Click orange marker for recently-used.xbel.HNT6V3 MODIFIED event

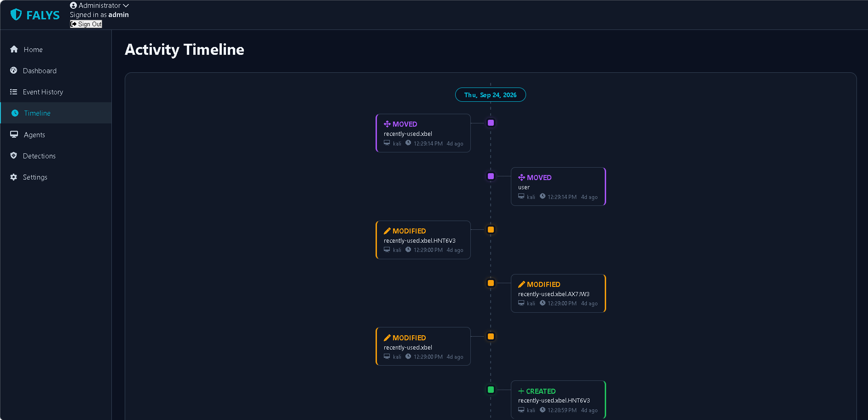click(491, 230)
